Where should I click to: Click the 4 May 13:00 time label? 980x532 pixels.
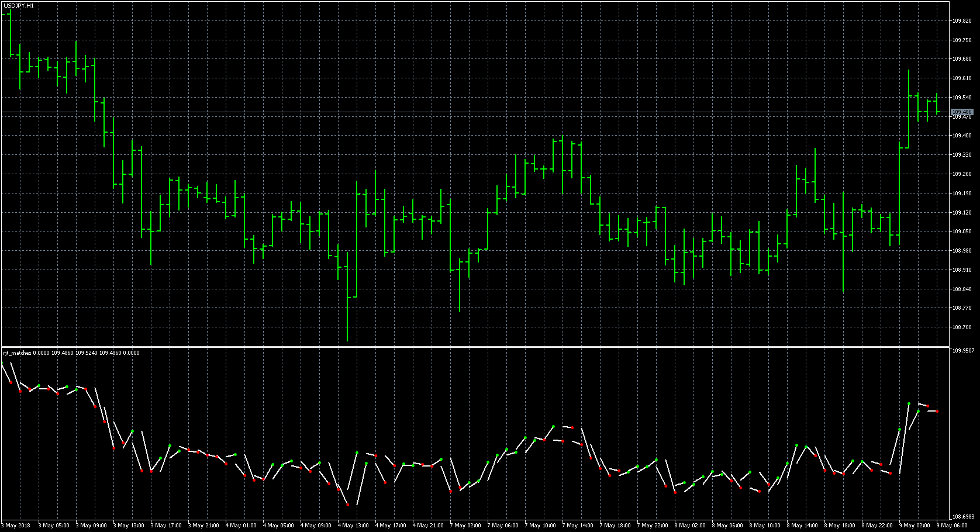[x=353, y=526]
